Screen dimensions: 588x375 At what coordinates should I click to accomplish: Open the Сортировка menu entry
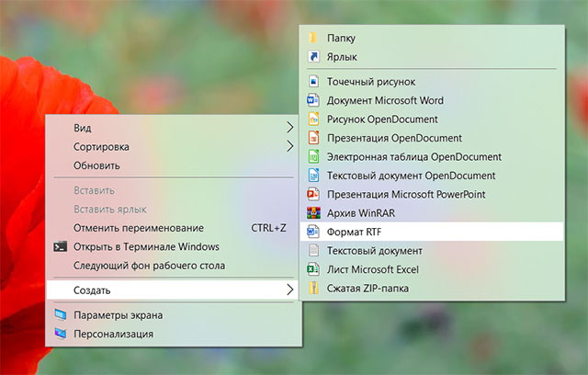pyautogui.click(x=174, y=146)
